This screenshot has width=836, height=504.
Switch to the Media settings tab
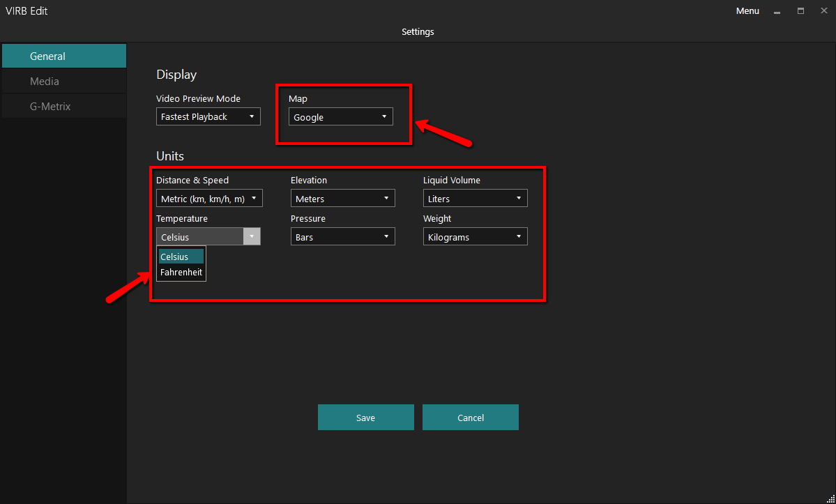(x=63, y=82)
